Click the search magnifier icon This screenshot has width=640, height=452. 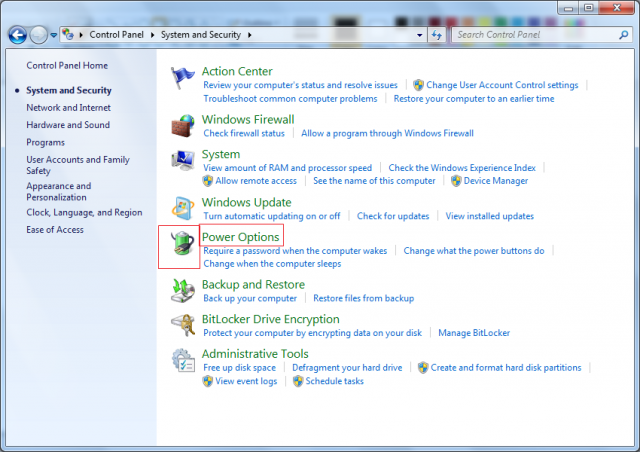(623, 35)
